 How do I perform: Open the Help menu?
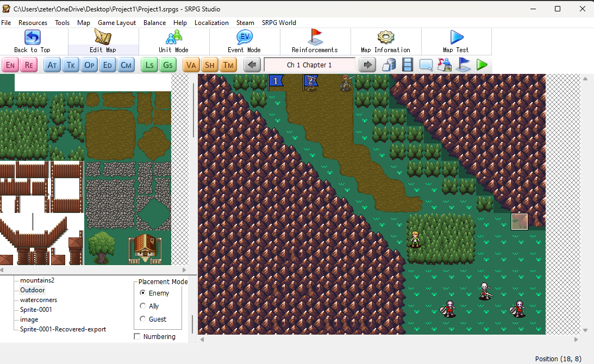pos(180,23)
